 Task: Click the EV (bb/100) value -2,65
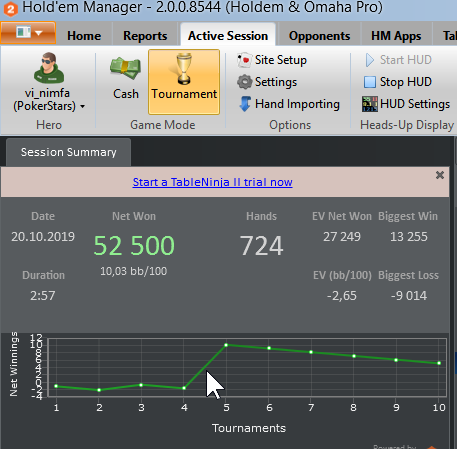(342, 296)
